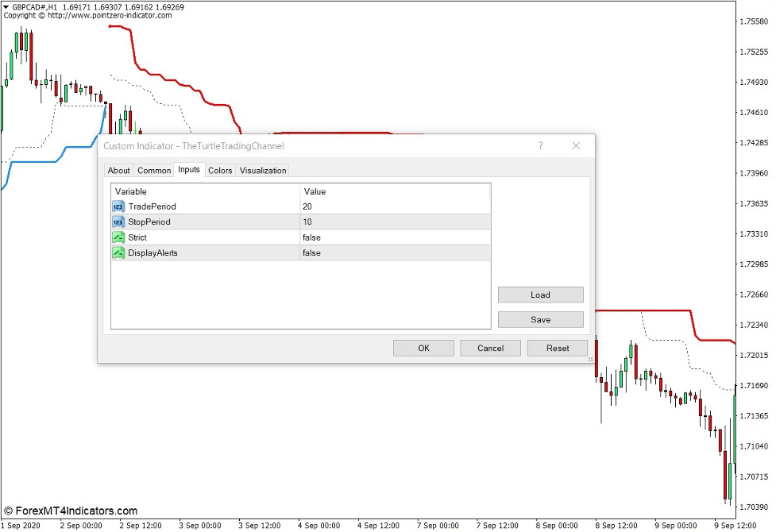Click the DisplayAlerts boolean variable icon
776x532 pixels.
[x=118, y=253]
